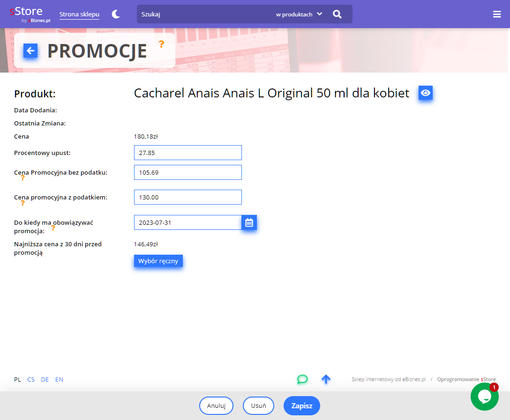Click the magnifier search icon
This screenshot has height=420, width=510.
click(337, 15)
